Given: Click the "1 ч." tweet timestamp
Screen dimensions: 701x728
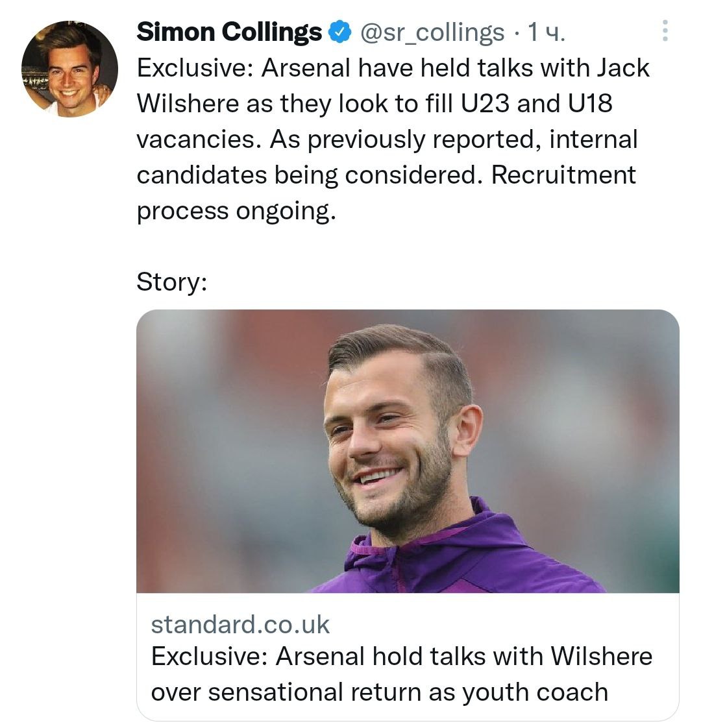Looking at the screenshot, I should pyautogui.click(x=546, y=32).
